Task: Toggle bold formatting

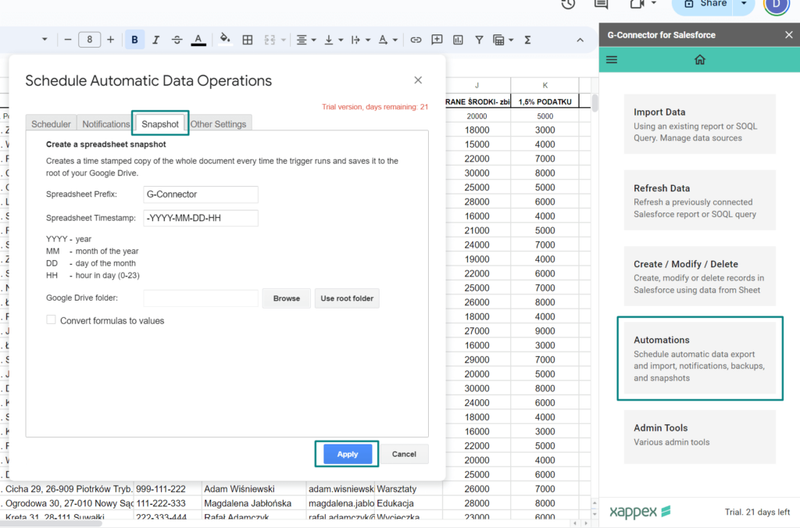Action: (134, 40)
